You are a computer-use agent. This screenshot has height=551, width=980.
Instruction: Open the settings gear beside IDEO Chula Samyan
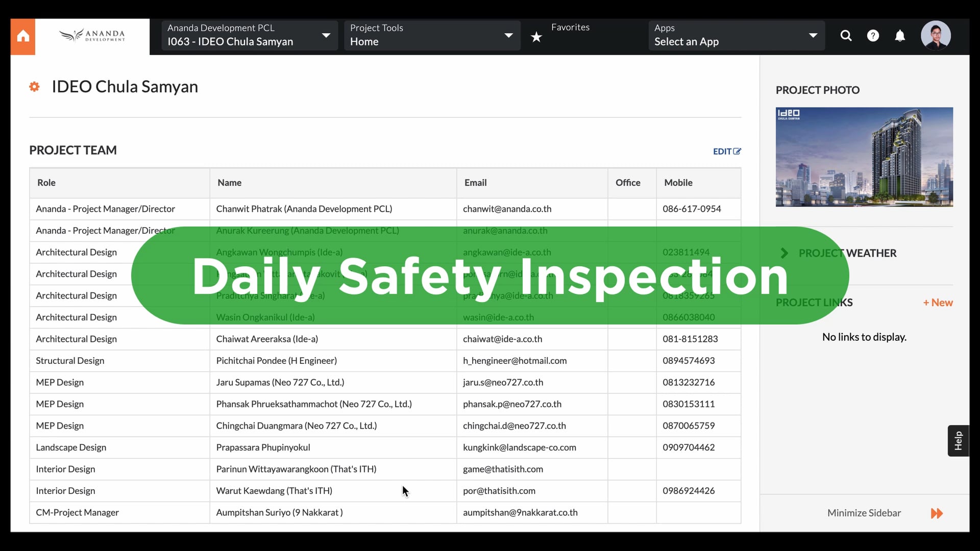point(34,87)
